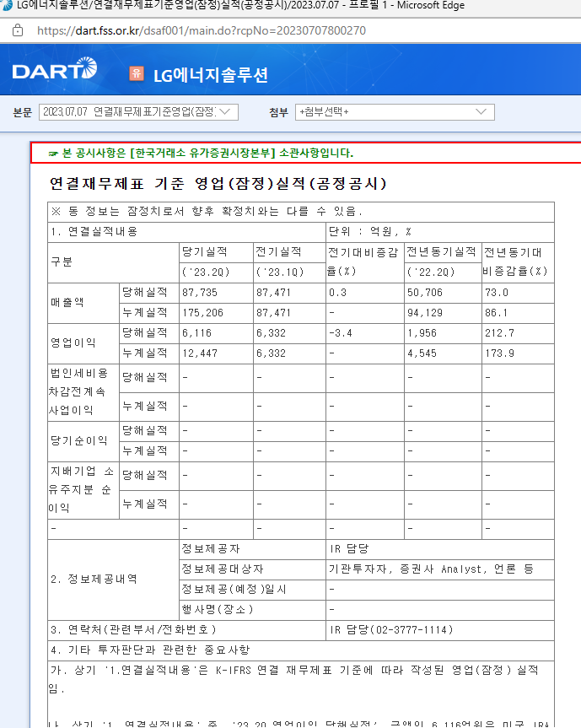The height and width of the screenshot is (728, 581).
Task: Click the year-over-year rate 86.1
Action: (x=497, y=313)
